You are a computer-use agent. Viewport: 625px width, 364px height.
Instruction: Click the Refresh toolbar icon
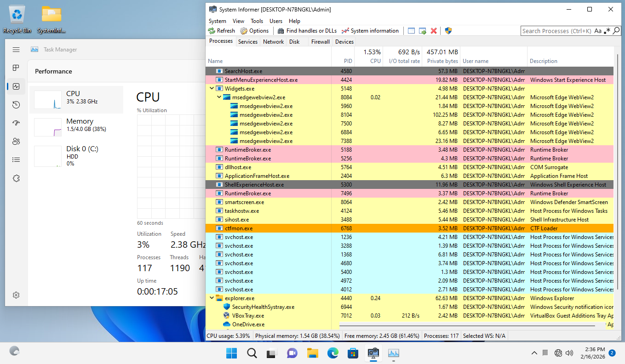[212, 31]
